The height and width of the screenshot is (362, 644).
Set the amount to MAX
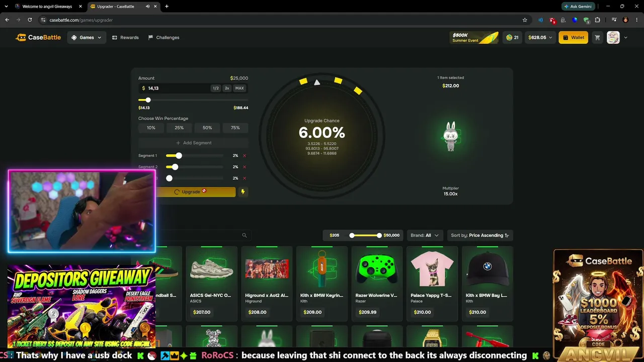[x=239, y=88]
